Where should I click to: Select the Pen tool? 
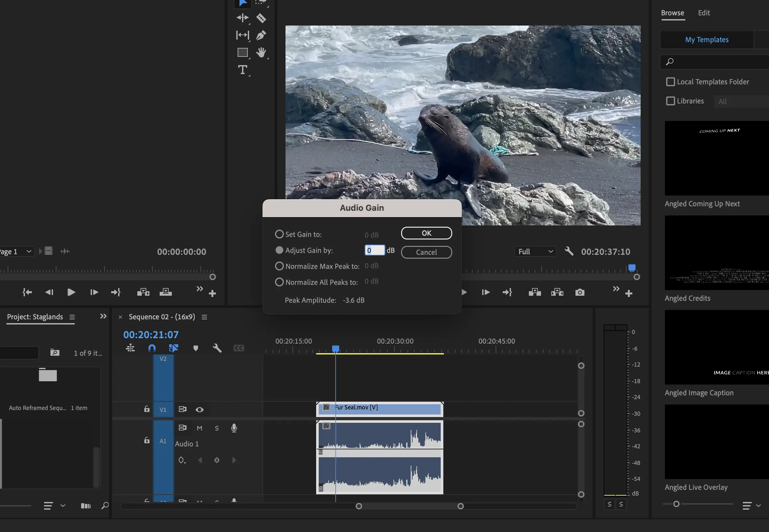click(261, 35)
